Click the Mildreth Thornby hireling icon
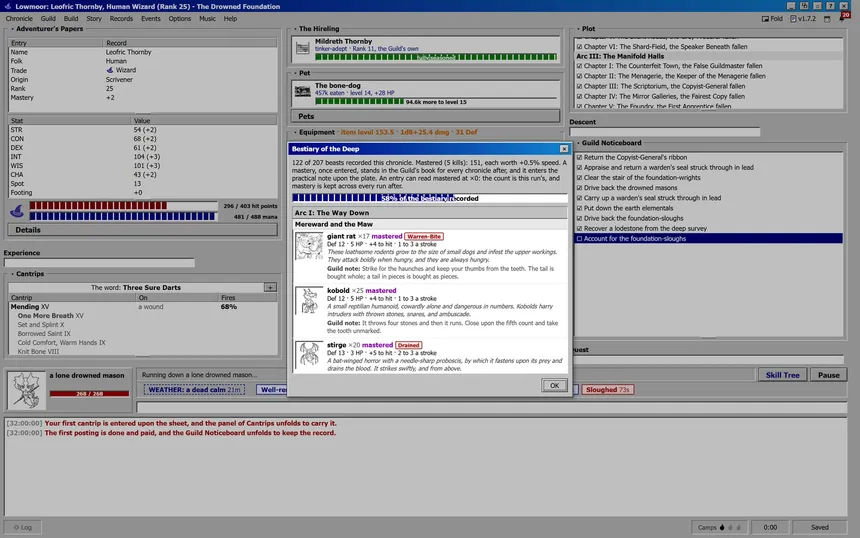Viewport: 860px width, 538px height. click(302, 48)
